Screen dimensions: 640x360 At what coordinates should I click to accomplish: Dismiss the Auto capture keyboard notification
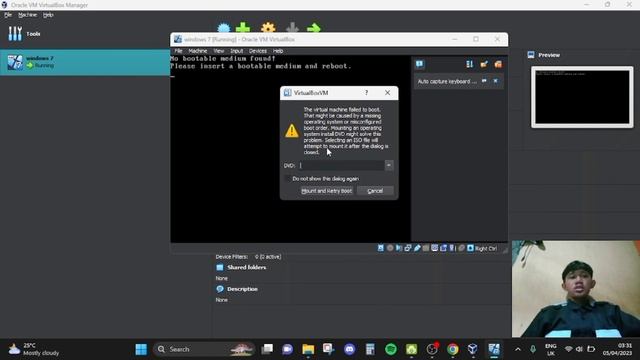click(496, 81)
